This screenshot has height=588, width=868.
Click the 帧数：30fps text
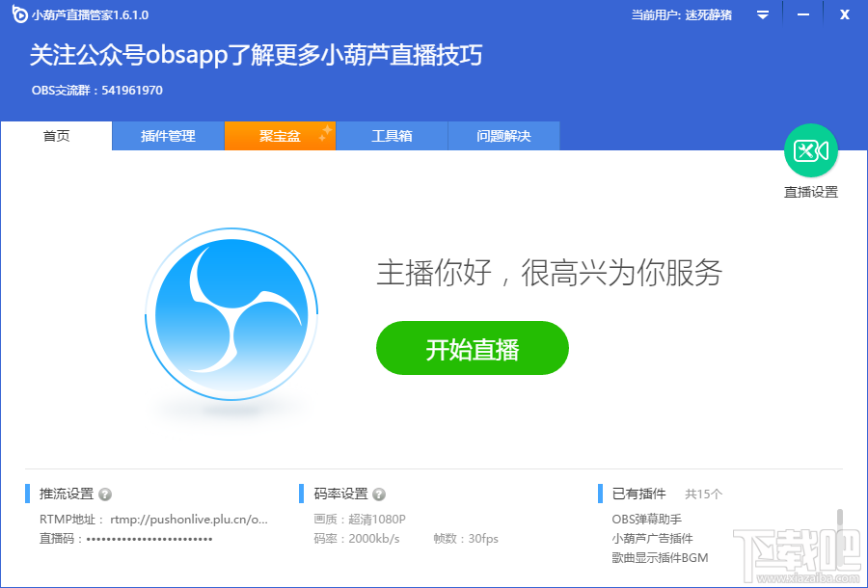point(466,539)
